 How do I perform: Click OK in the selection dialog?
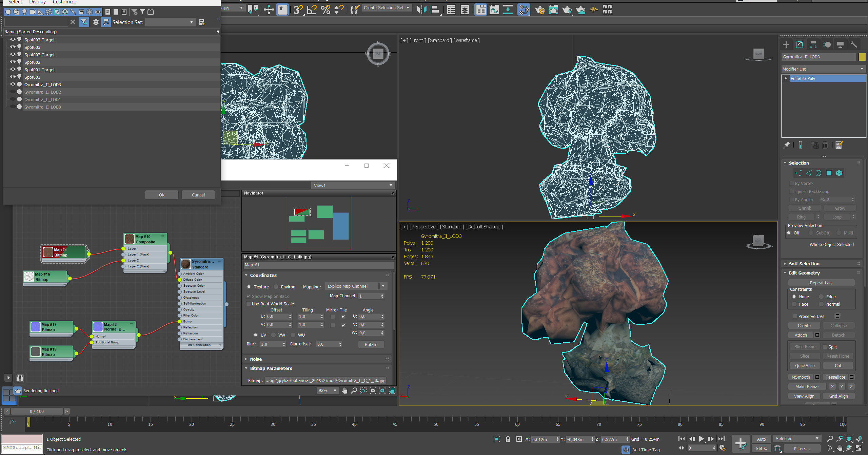pyautogui.click(x=162, y=195)
